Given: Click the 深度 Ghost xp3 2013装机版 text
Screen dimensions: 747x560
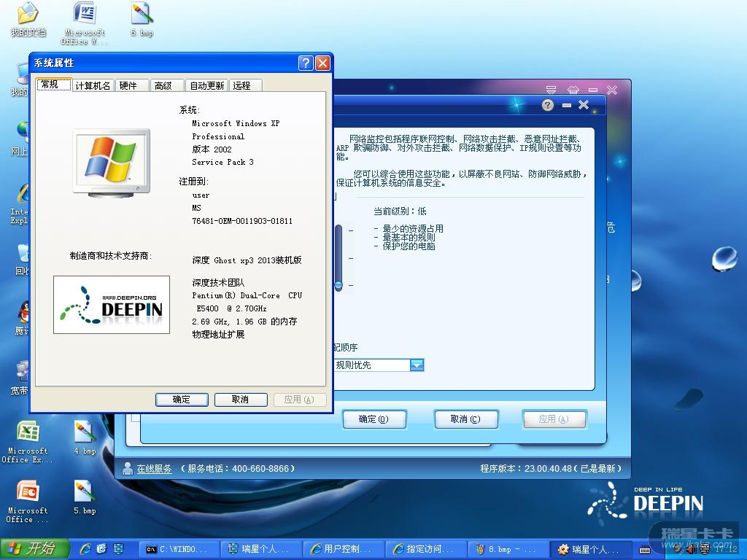Looking at the screenshot, I should point(247,260).
